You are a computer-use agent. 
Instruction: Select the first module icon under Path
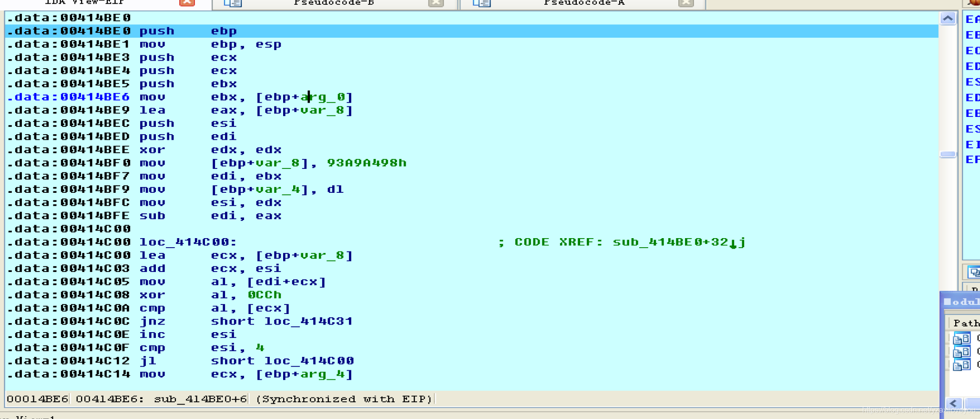point(961,338)
